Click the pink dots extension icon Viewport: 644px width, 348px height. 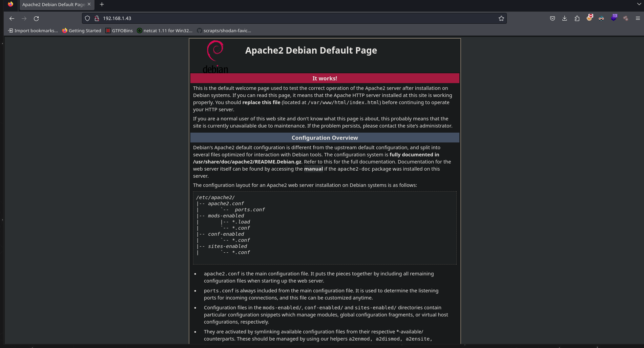[626, 18]
